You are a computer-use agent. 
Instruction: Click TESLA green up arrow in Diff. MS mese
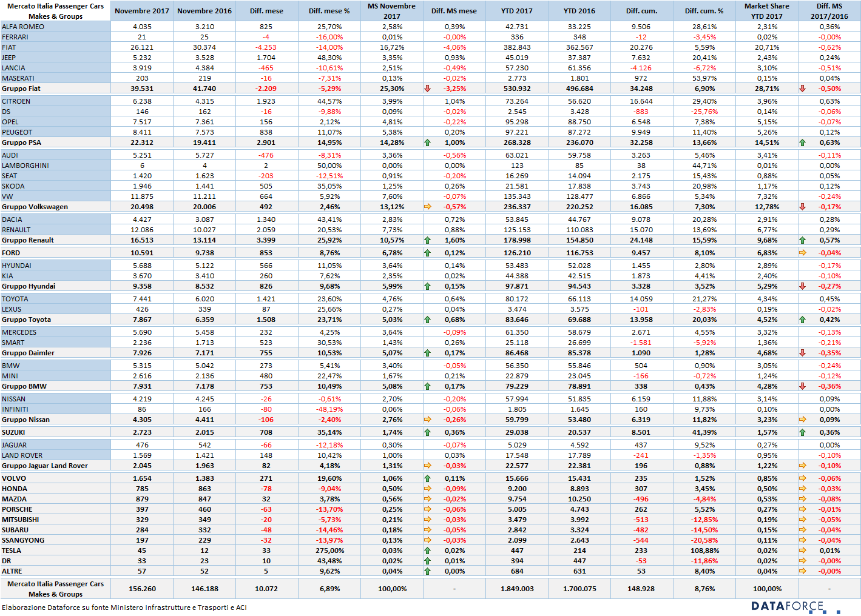coord(428,551)
